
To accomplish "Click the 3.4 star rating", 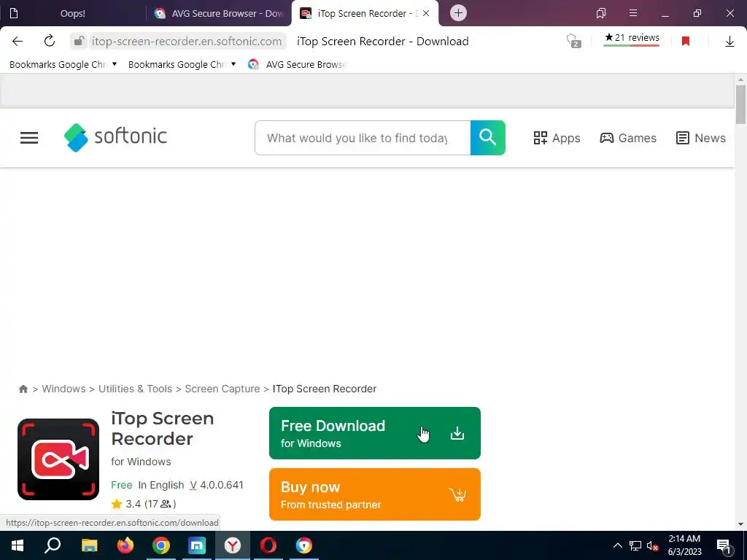I will pos(144,504).
